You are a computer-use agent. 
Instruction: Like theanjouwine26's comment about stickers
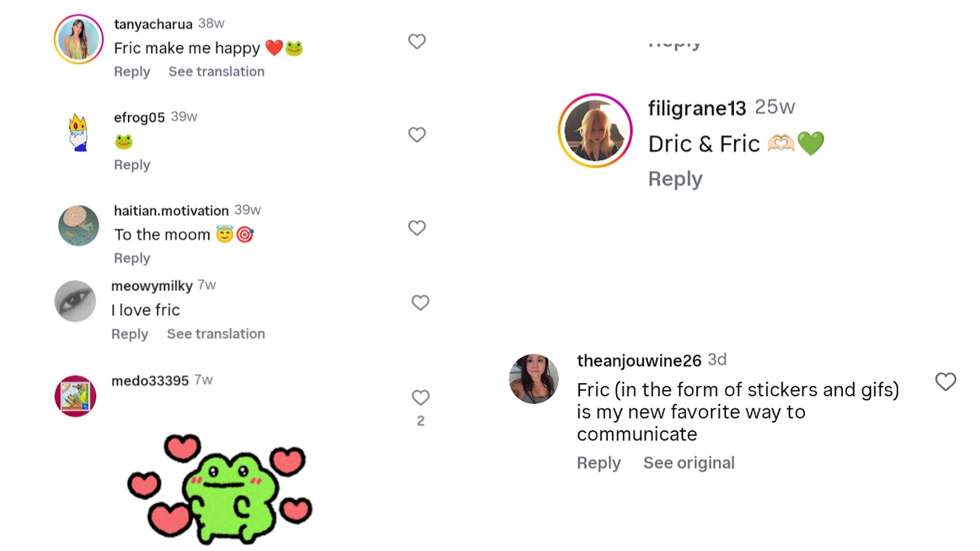(x=945, y=381)
